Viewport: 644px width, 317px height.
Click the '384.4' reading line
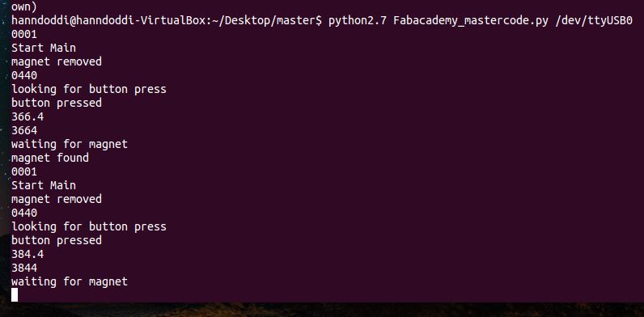click(28, 254)
